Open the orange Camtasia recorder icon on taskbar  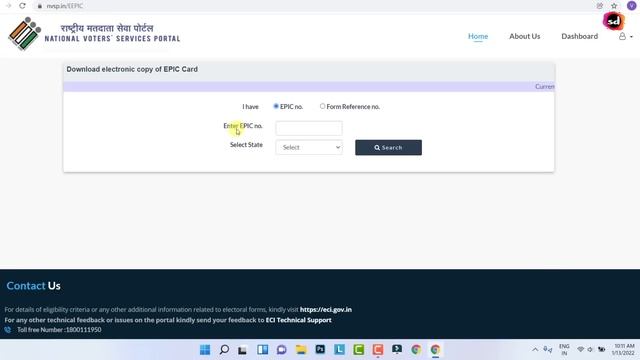(378, 349)
